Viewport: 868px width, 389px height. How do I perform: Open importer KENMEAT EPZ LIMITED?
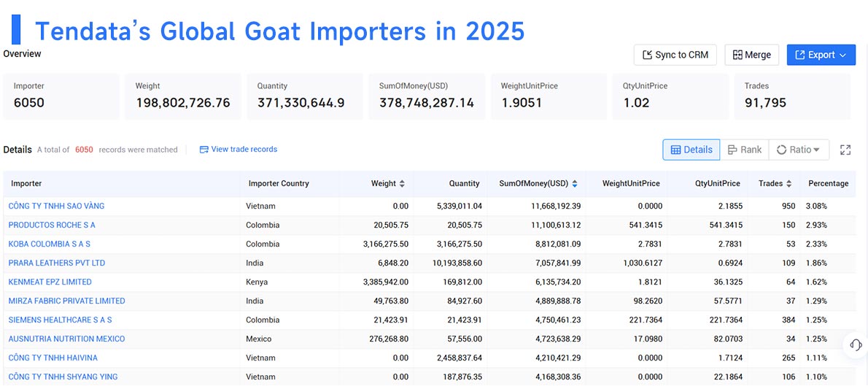(50, 282)
